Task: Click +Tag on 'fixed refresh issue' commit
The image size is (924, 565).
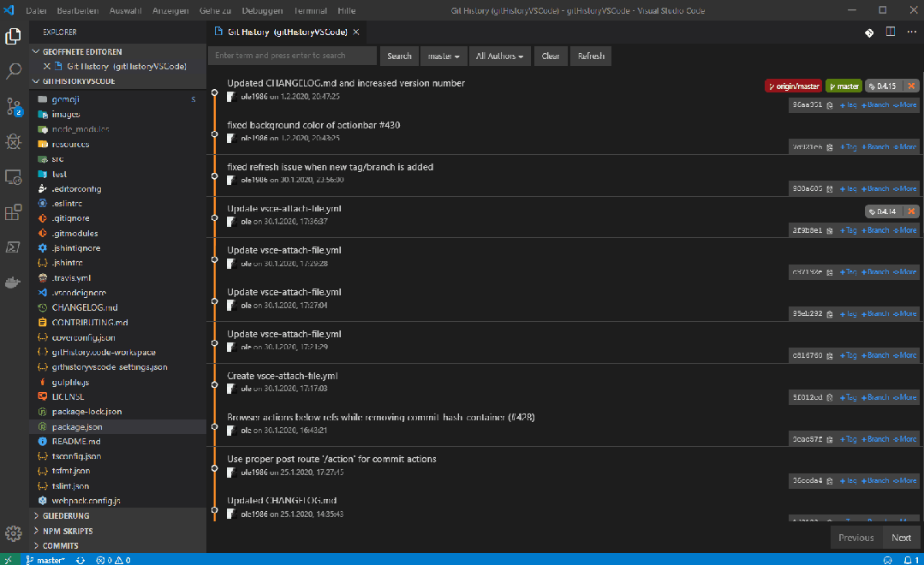Action: pos(848,188)
